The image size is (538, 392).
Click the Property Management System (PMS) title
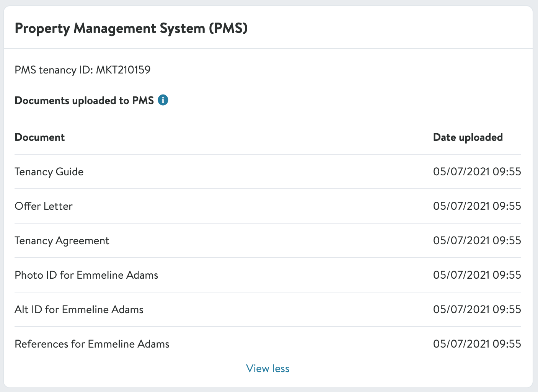pyautogui.click(x=131, y=28)
